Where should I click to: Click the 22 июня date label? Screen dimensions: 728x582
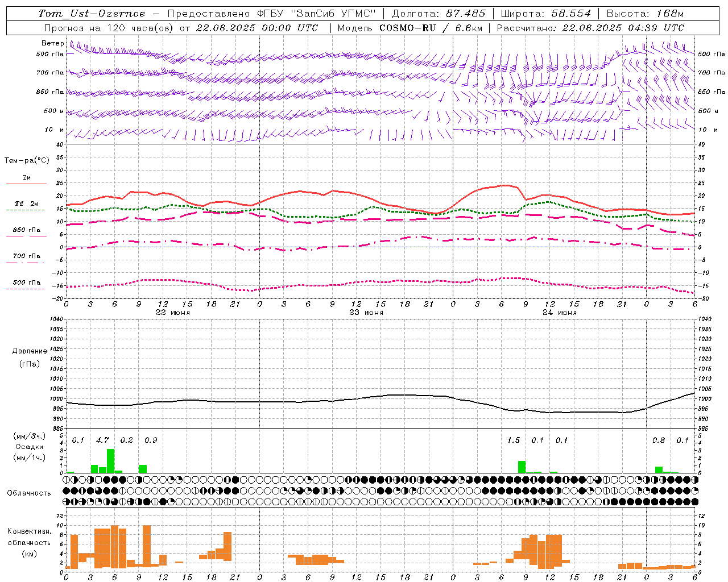pyautogui.click(x=173, y=312)
